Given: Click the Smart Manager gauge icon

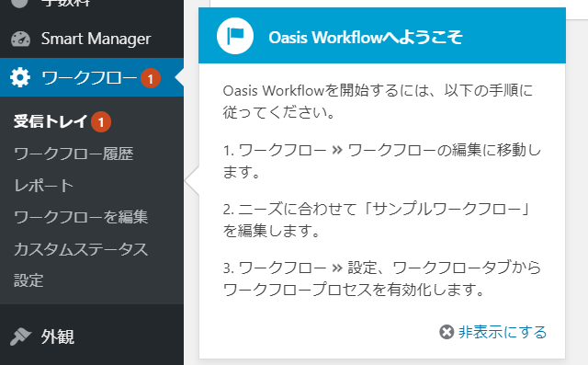Looking at the screenshot, I should pyautogui.click(x=20, y=39).
